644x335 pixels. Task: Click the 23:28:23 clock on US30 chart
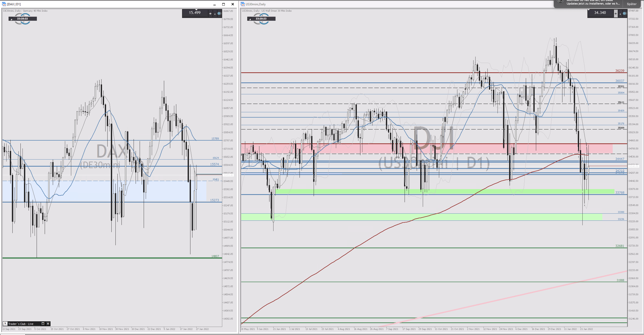(x=261, y=19)
